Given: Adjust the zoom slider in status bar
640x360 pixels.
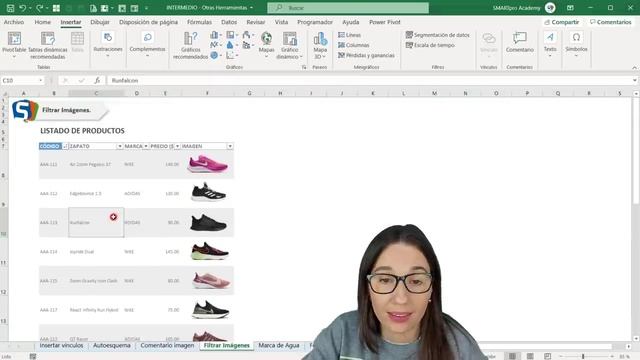Looking at the screenshot, I should 583,356.
